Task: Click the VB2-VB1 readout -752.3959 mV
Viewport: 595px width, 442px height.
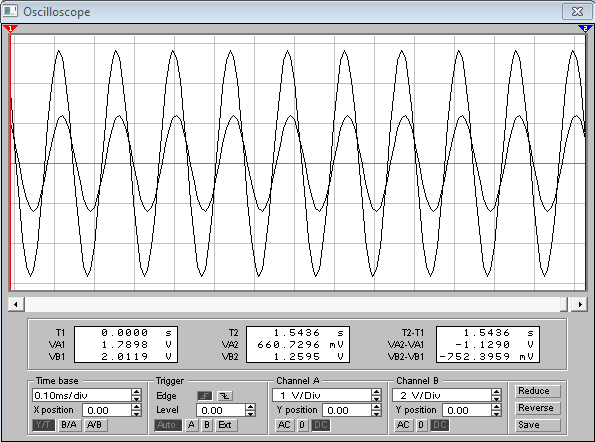Action: (487, 357)
